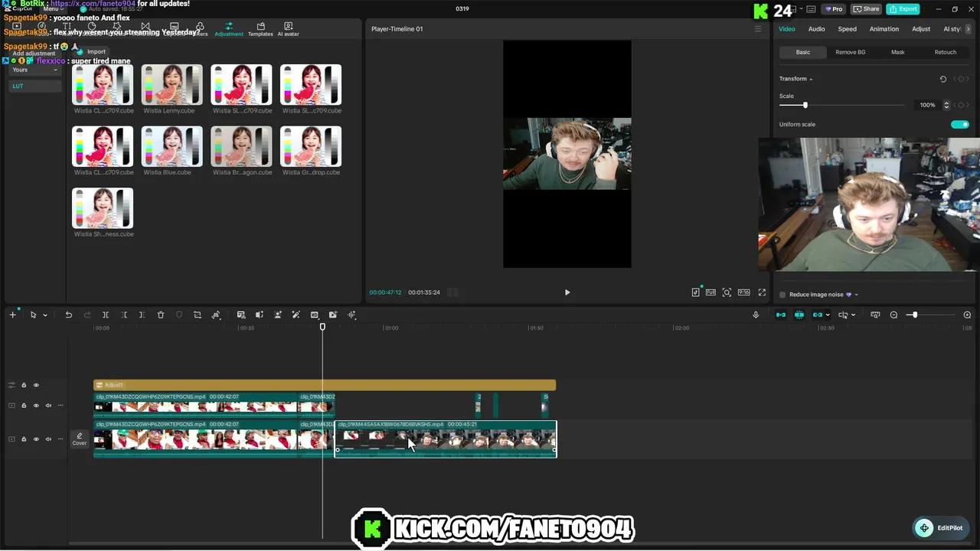Click the Export button
Image resolution: width=980 pixels, height=551 pixels.
903,9
